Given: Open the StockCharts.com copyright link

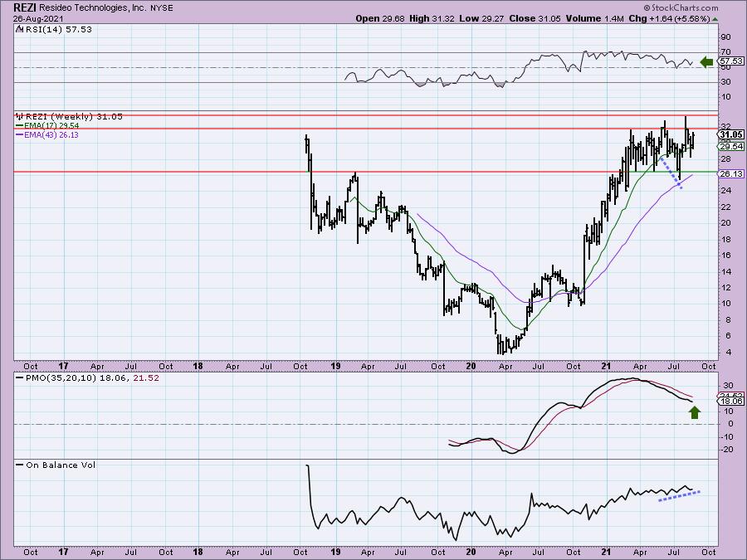Looking at the screenshot, I should (681, 7).
